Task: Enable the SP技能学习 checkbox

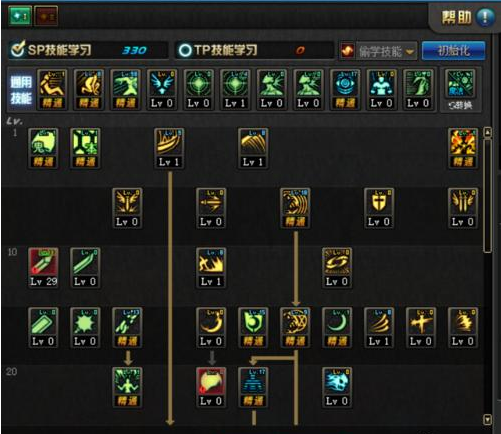Action: tap(17, 50)
